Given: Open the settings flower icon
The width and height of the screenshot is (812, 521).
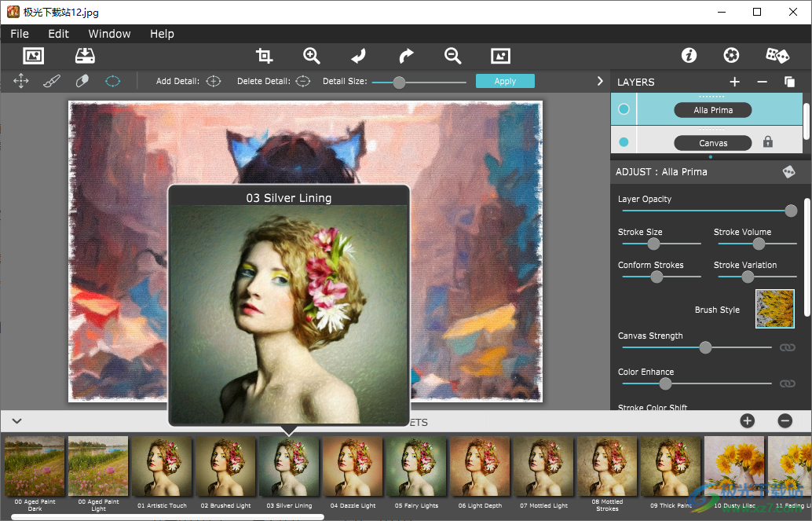Looking at the screenshot, I should (731, 56).
